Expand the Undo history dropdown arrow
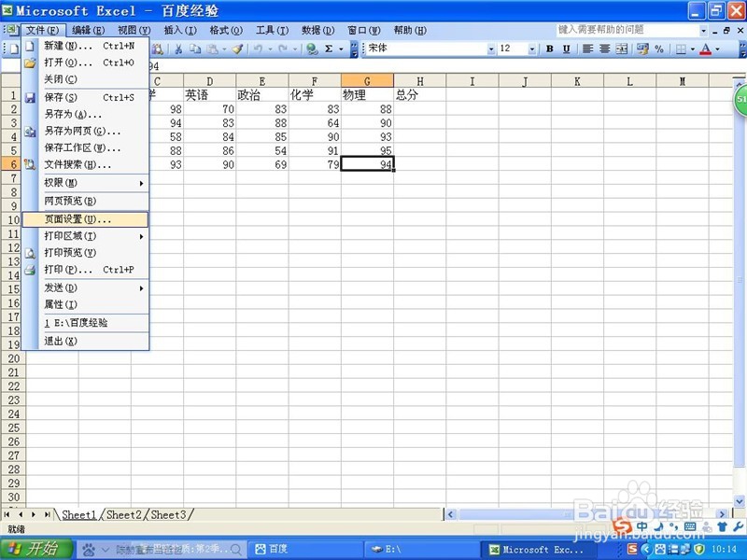 pyautogui.click(x=270, y=49)
